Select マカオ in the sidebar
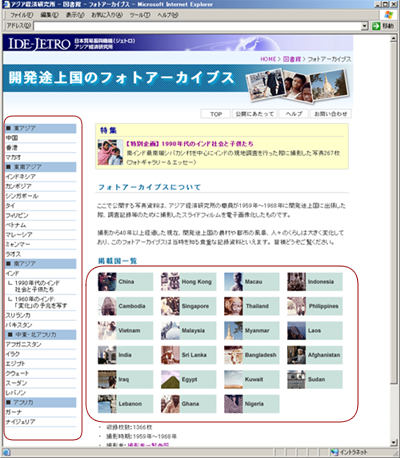Viewport: 400px width, 458px height. tap(13, 157)
